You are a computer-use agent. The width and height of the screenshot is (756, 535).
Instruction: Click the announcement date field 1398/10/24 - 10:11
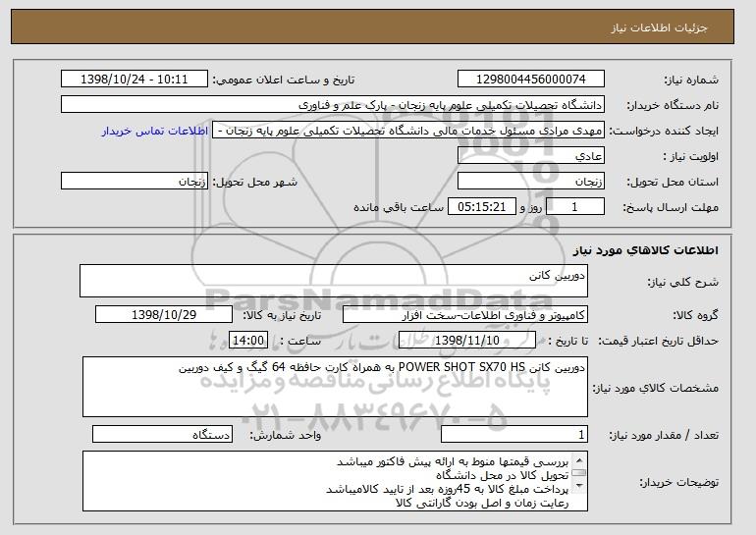[135, 80]
